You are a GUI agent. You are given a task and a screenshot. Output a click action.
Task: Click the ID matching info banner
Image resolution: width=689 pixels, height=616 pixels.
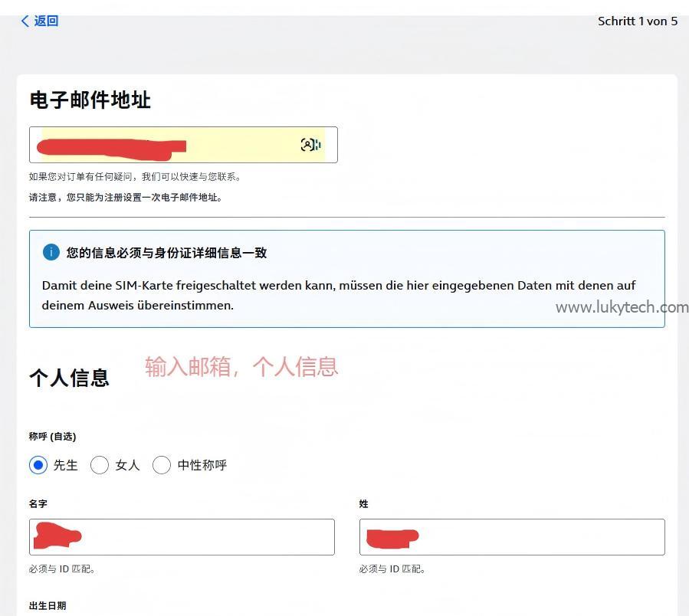click(x=346, y=279)
